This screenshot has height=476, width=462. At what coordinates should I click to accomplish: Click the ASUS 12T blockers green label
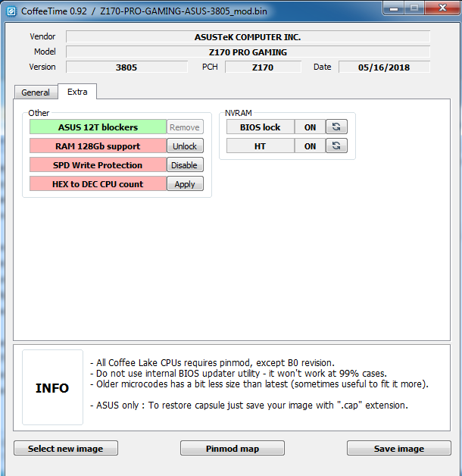coord(98,127)
